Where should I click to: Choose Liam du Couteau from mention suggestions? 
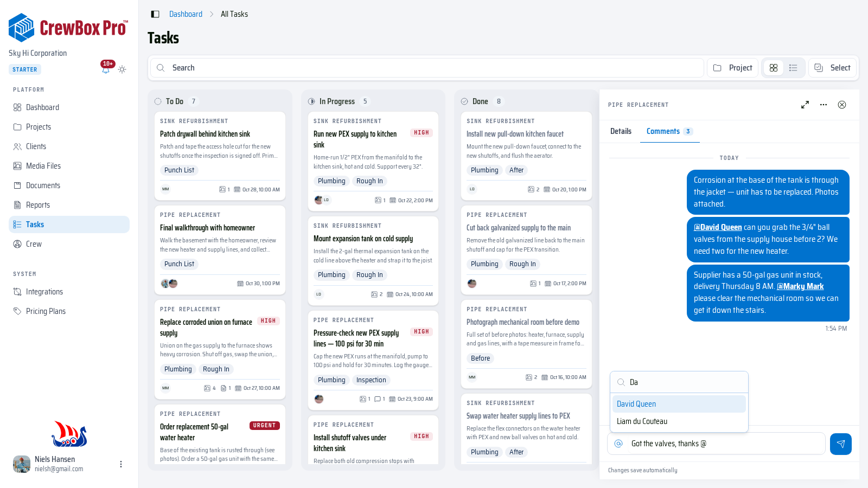coord(679,421)
